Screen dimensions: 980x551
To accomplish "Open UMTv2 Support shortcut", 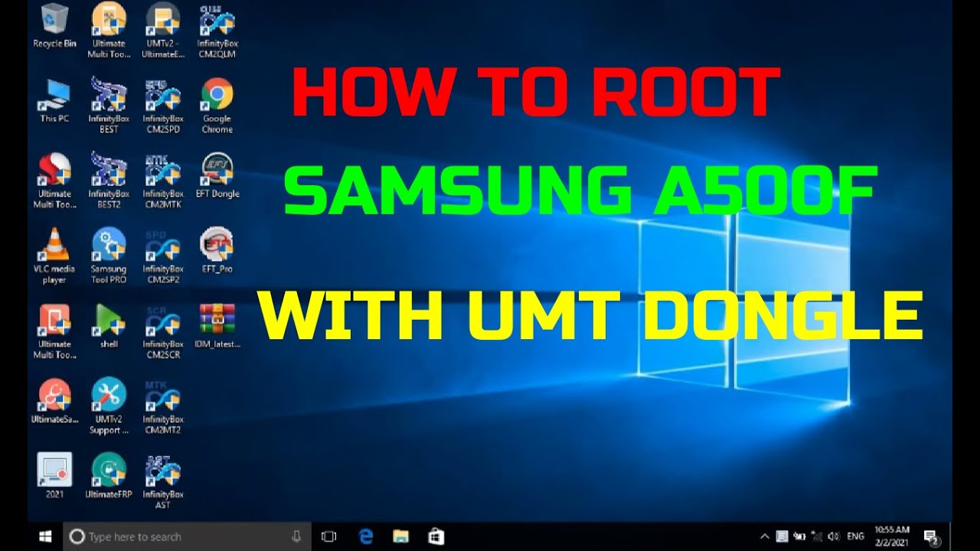I will pos(109,406).
